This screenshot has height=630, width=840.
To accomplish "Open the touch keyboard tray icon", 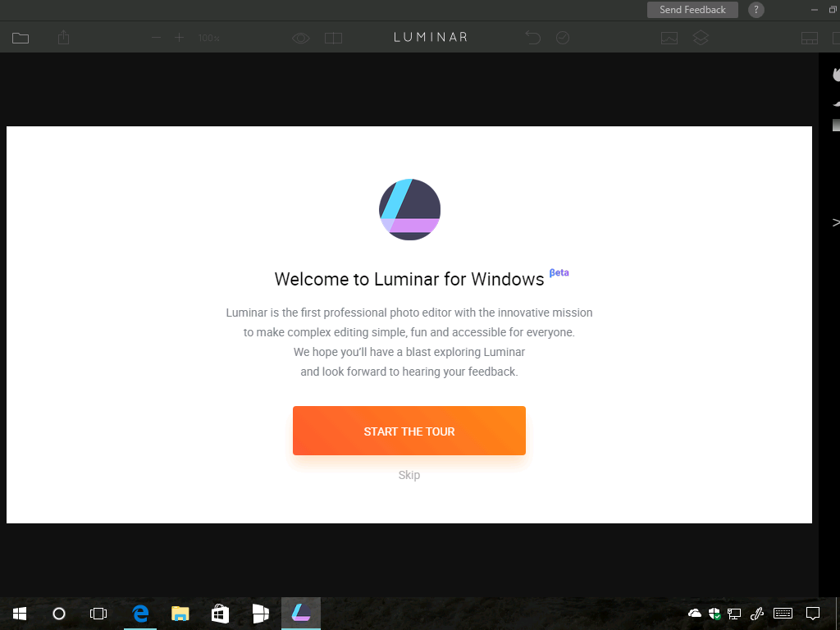I will [x=783, y=614].
